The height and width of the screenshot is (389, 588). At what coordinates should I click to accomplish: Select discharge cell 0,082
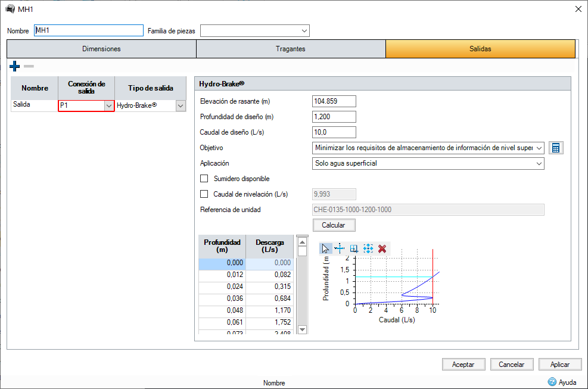click(270, 275)
